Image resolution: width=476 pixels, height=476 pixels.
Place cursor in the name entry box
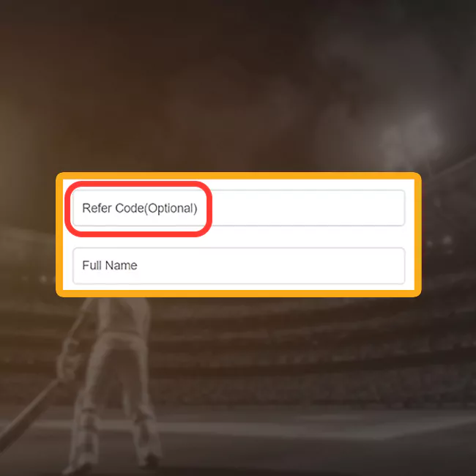pos(239,266)
